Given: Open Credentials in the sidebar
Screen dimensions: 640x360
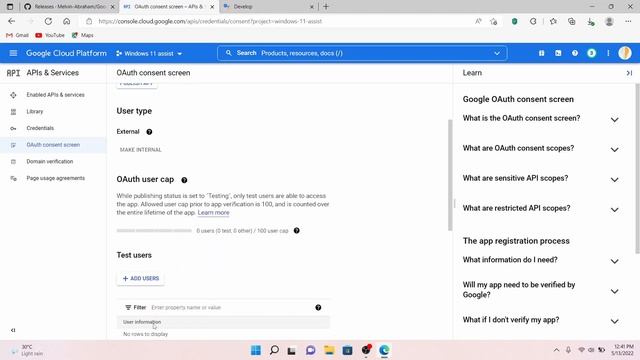Looking at the screenshot, I should point(40,128).
